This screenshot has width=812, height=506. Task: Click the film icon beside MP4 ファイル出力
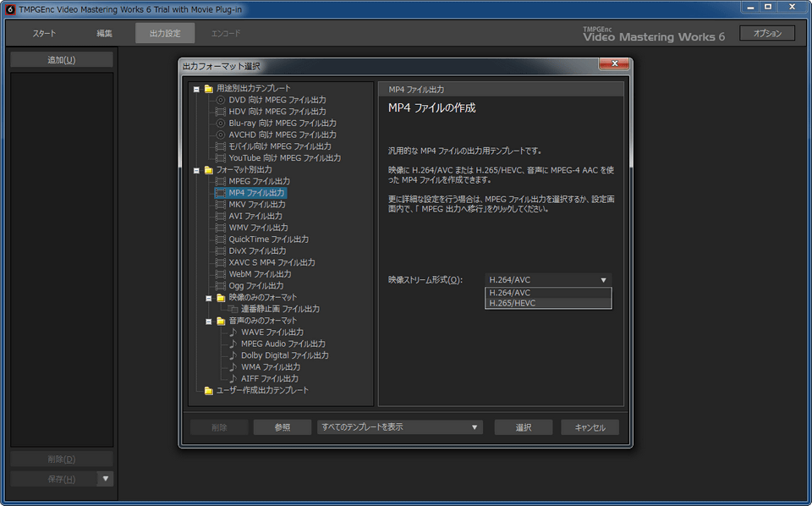[x=220, y=193]
